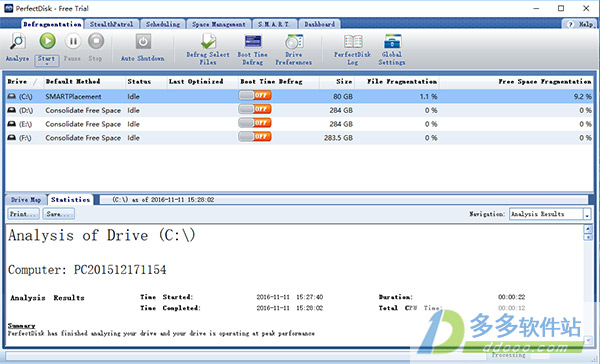Click the Pause icon in the toolbar
This screenshot has height=364, width=600.
[73, 41]
